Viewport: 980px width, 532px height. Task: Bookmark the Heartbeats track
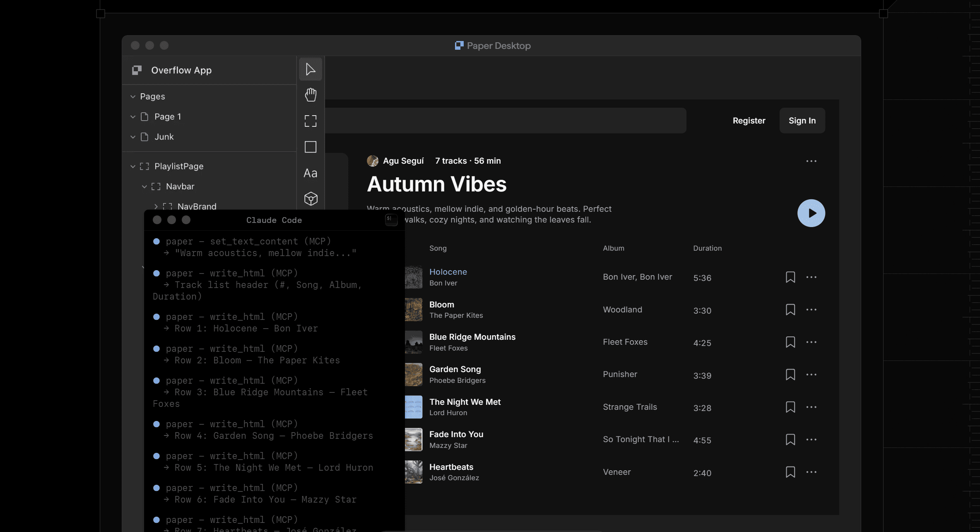coord(790,472)
